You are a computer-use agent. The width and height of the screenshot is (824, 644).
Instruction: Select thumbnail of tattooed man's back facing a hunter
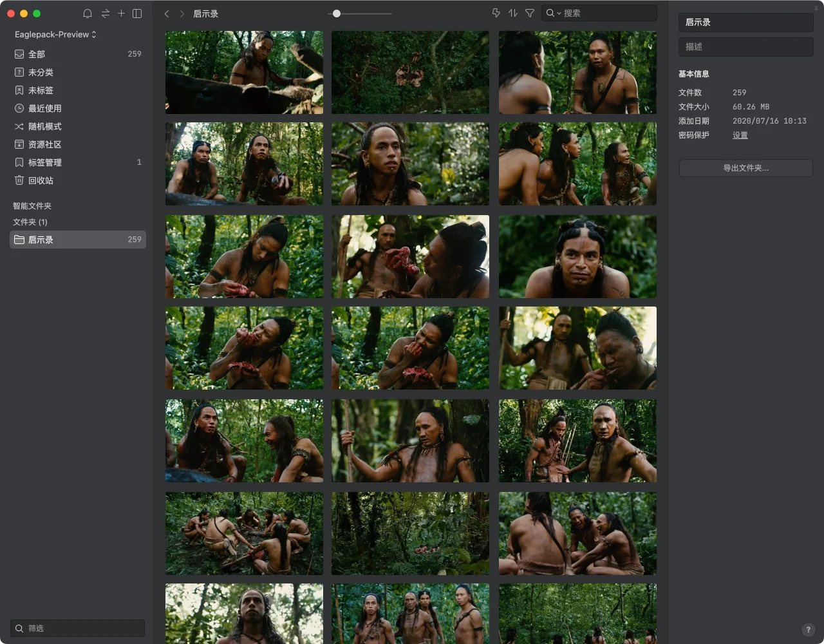tap(577, 73)
